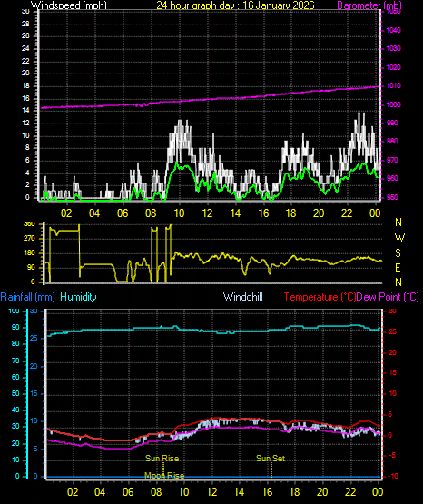
Task: Click the 14 hour label under the windspeed graph
Action: point(235,213)
